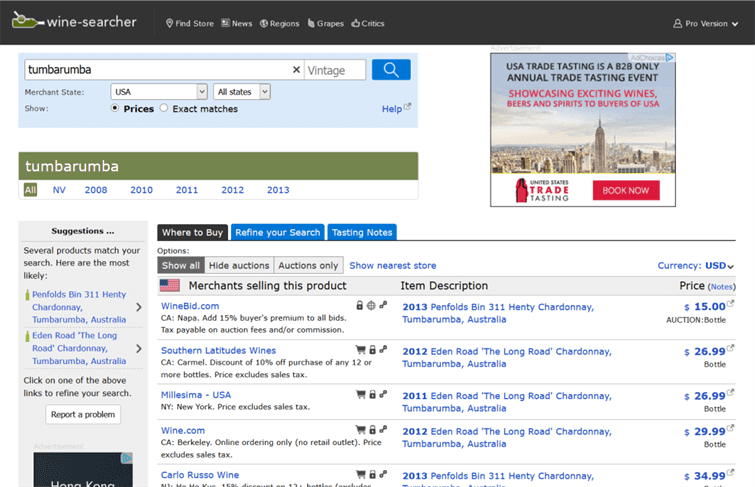
Task: Filter by 2010 vintage
Action: (x=141, y=190)
